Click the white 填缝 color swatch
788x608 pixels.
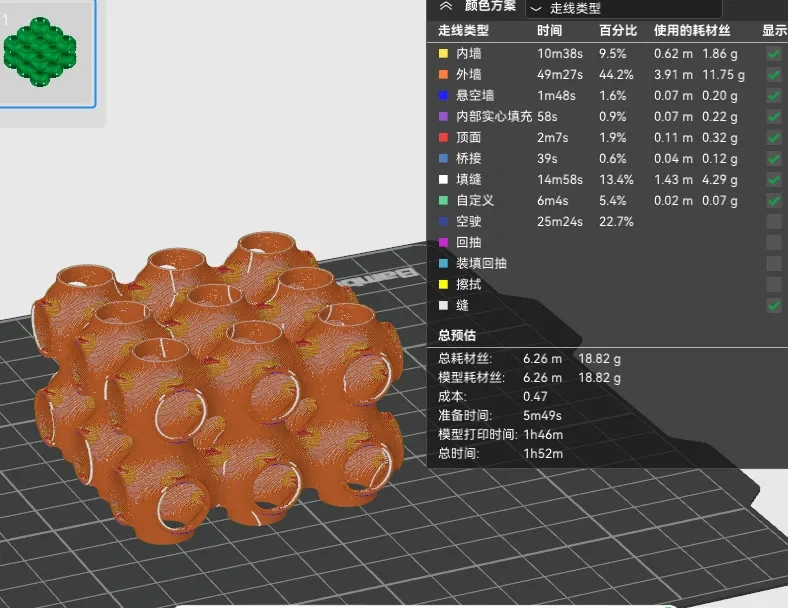(443, 179)
